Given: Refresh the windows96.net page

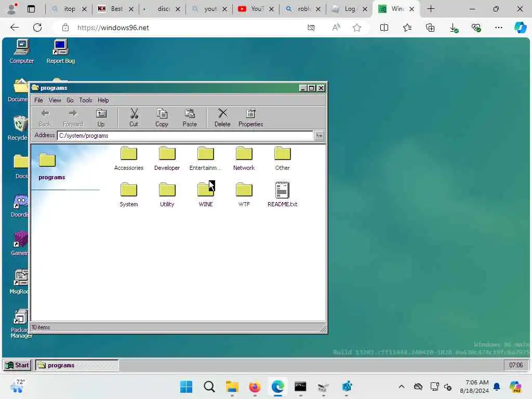Looking at the screenshot, I should pos(37,28).
